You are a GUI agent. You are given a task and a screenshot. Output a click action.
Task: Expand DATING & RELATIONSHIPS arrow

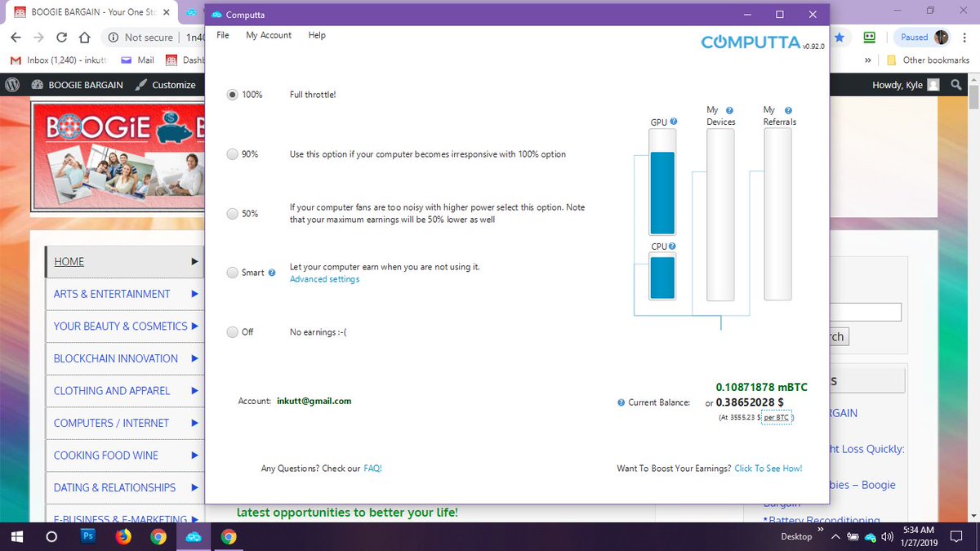tap(194, 487)
